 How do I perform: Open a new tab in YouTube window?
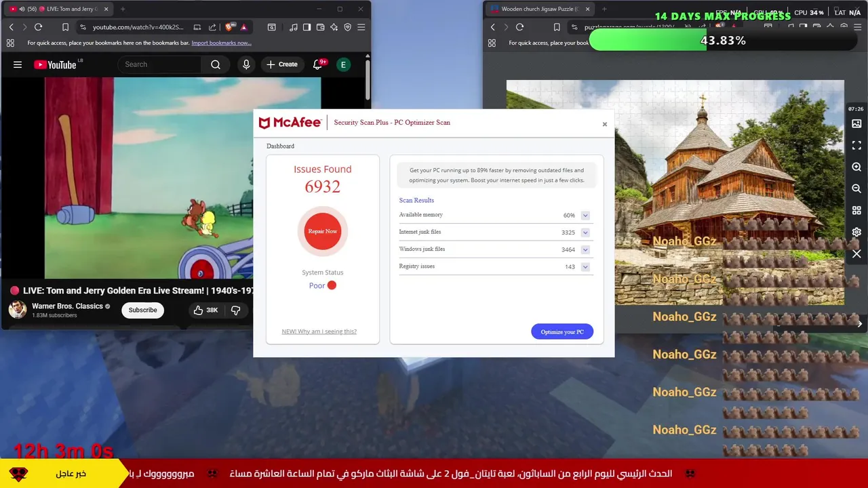click(123, 9)
